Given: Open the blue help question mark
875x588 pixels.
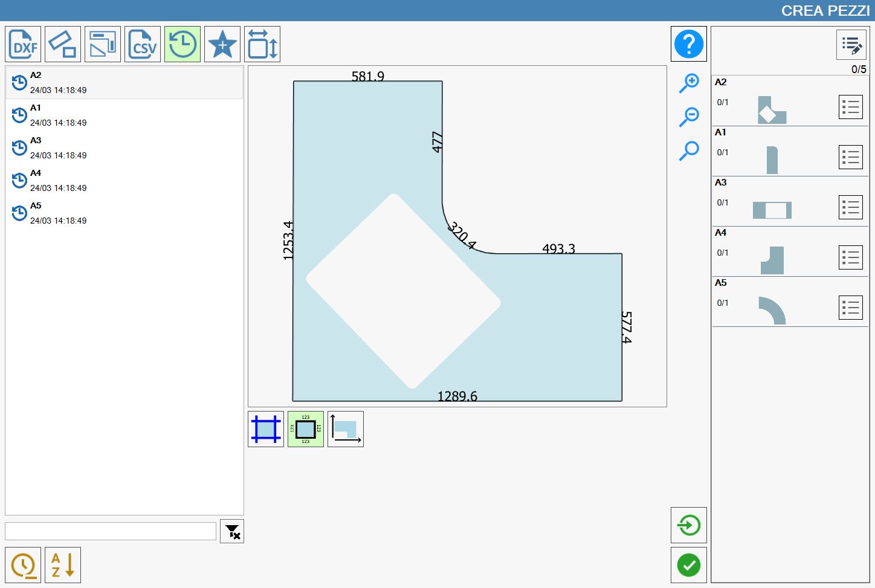Looking at the screenshot, I should point(689,44).
